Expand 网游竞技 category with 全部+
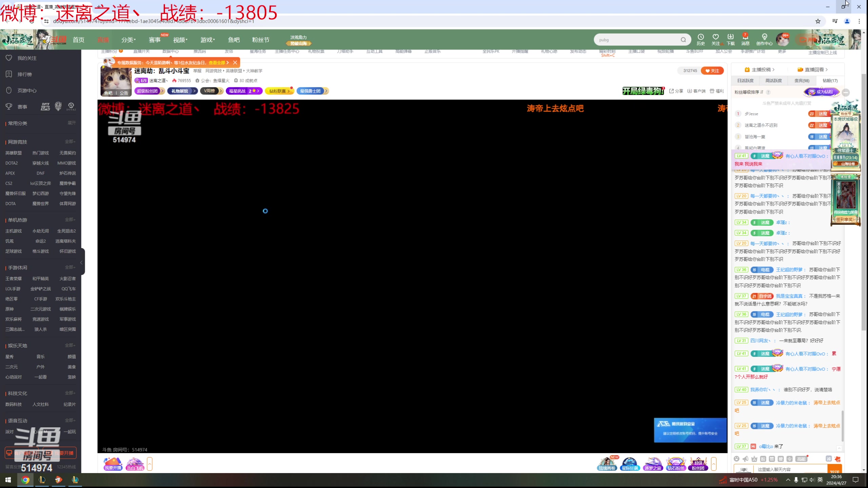The width and height of the screenshot is (868, 488). (70, 142)
